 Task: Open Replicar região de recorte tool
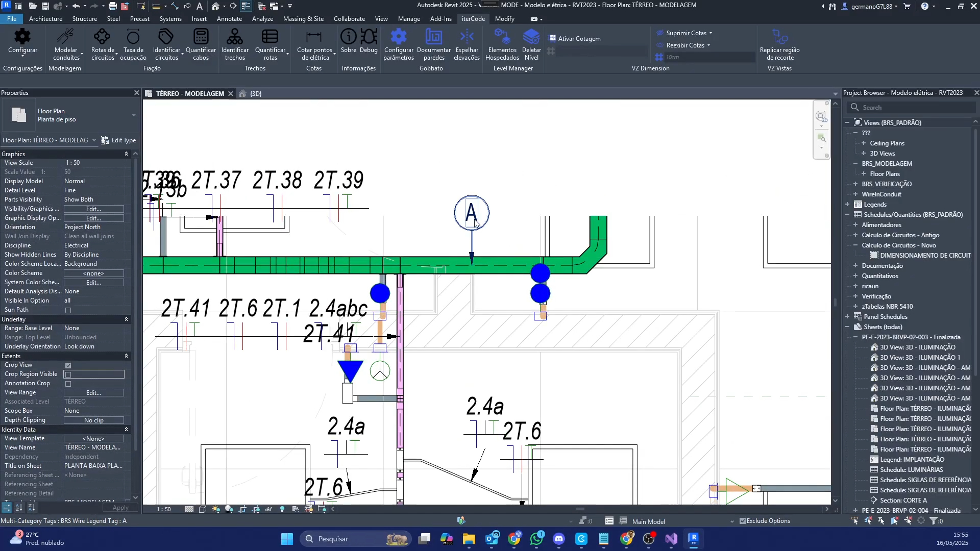(779, 37)
